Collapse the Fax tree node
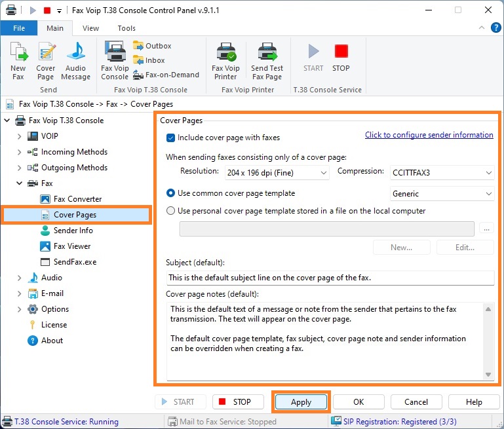The height and width of the screenshot is (429, 504). (x=19, y=183)
